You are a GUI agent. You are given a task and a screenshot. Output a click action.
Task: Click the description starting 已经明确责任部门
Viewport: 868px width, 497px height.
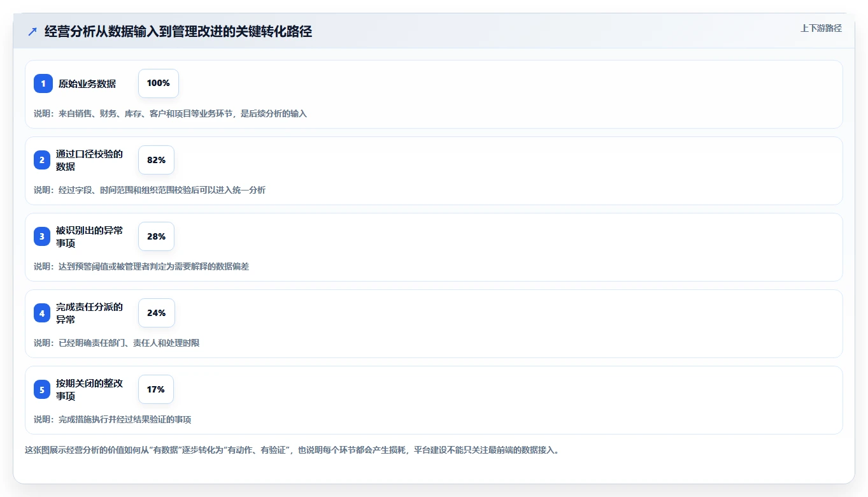coord(117,343)
